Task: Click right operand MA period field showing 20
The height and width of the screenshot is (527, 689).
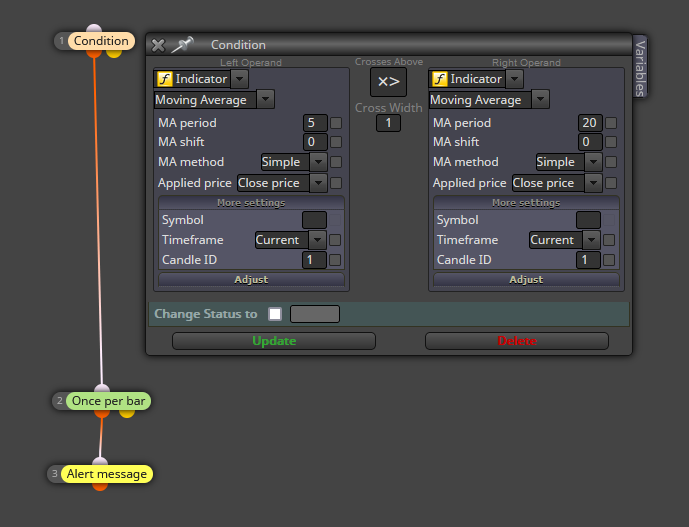Action: tap(590, 123)
